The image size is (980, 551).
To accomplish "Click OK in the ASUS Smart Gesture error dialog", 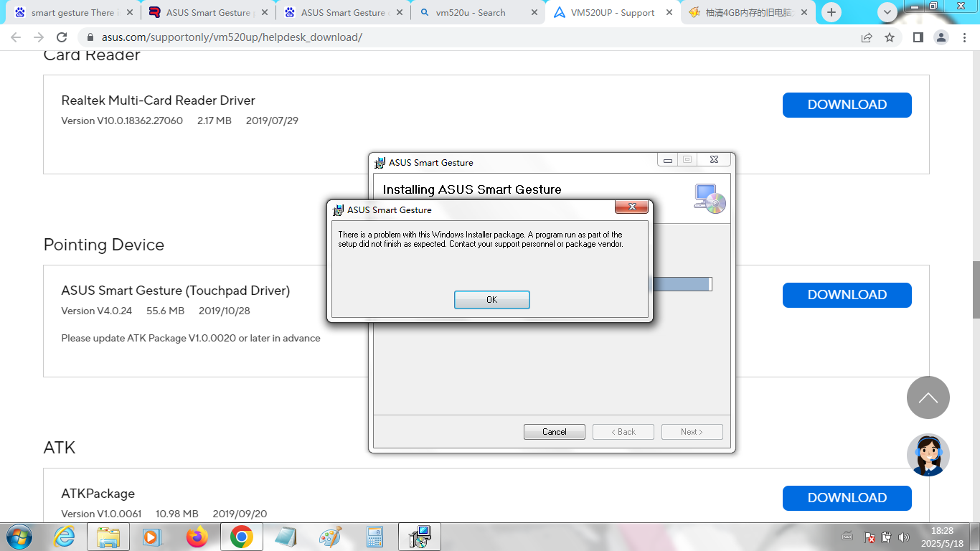I will (491, 300).
